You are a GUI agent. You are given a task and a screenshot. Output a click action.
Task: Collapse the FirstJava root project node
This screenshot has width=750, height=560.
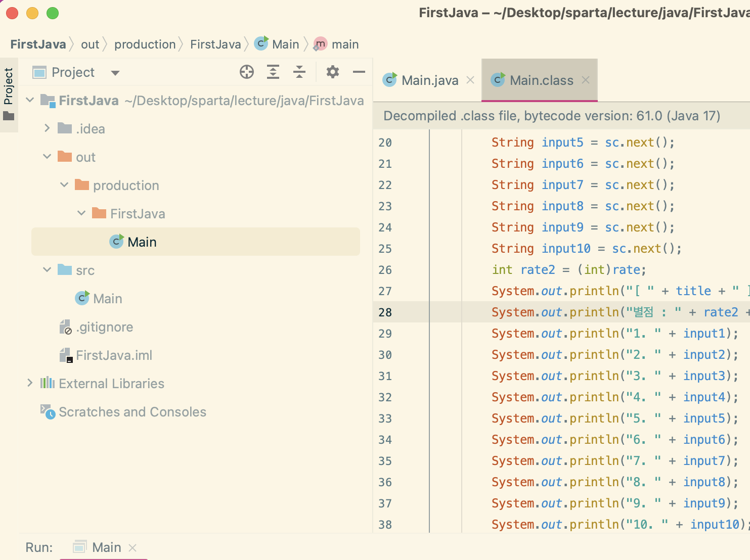[x=30, y=100]
